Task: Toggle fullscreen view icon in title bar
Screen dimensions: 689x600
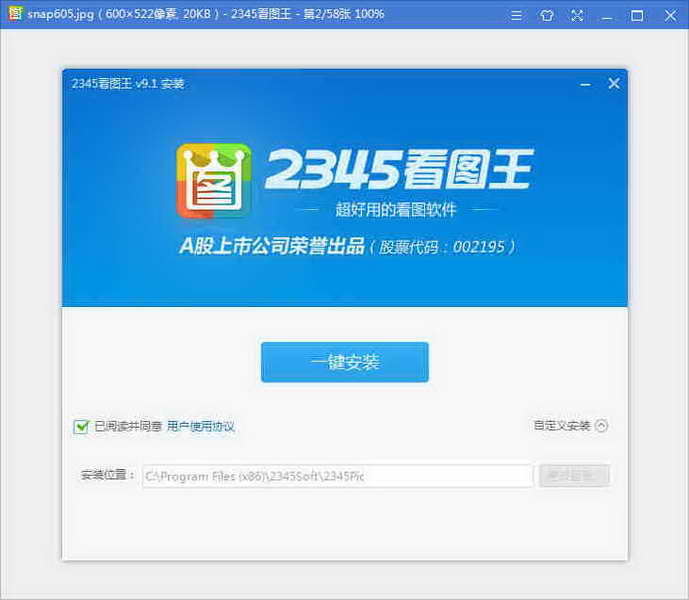Action: tap(577, 16)
